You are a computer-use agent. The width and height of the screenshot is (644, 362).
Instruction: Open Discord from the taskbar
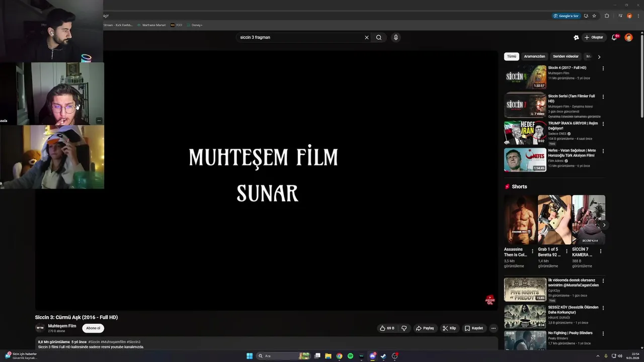(372, 356)
